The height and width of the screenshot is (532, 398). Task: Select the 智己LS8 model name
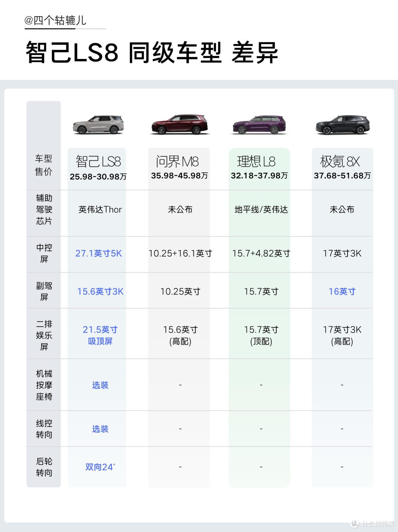[98, 161]
